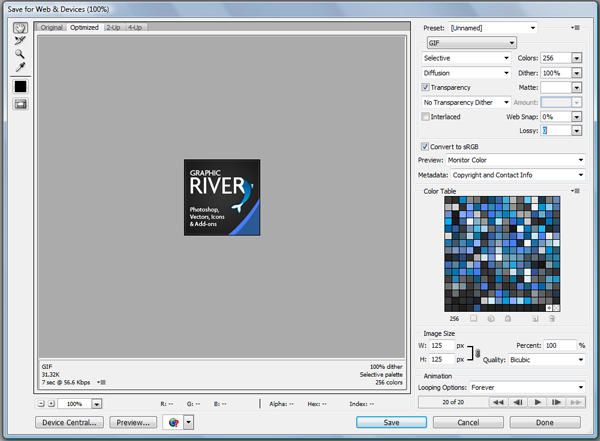Step to next animation frame

pyautogui.click(x=556, y=402)
